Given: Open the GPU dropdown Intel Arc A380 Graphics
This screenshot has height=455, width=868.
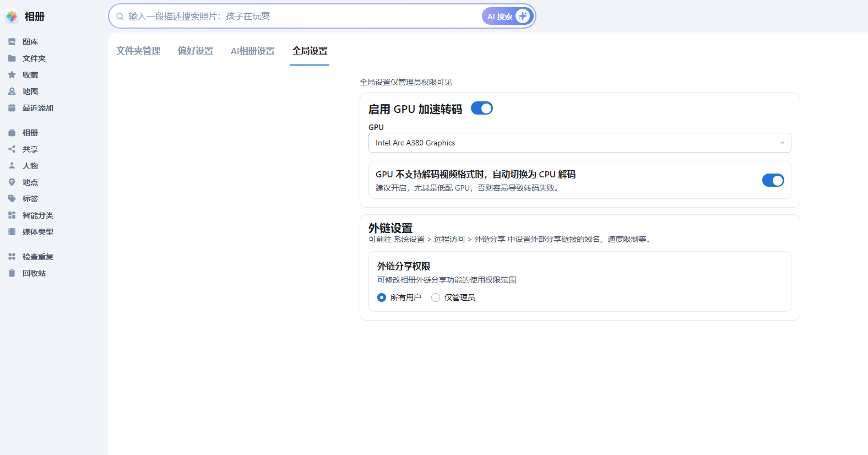Looking at the screenshot, I should pos(579,143).
